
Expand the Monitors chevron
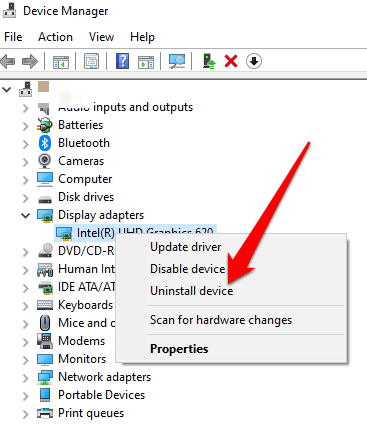point(26,360)
